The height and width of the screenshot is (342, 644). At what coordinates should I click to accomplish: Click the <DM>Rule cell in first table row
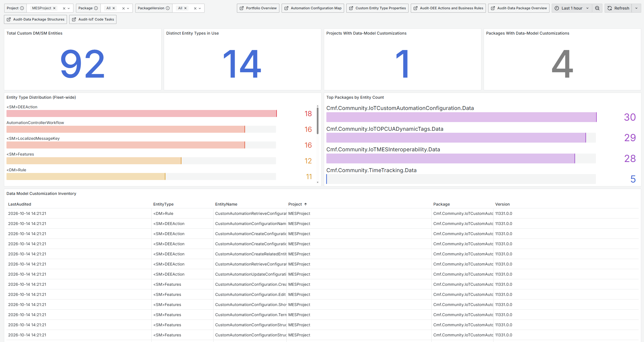(182, 213)
